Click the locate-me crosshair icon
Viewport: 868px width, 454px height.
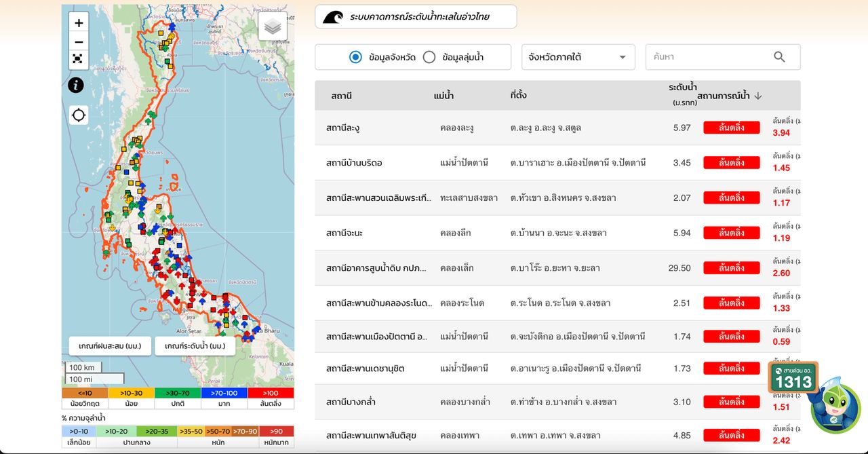point(79,115)
